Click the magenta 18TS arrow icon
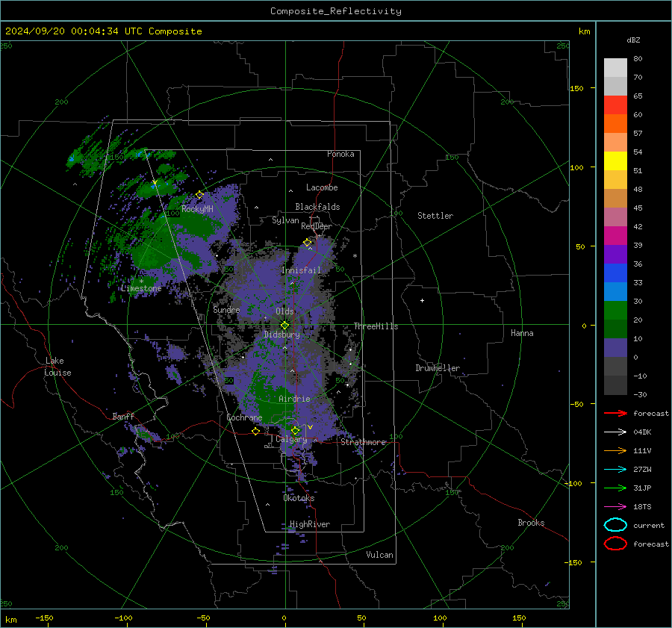This screenshot has height=628, width=672. (615, 507)
